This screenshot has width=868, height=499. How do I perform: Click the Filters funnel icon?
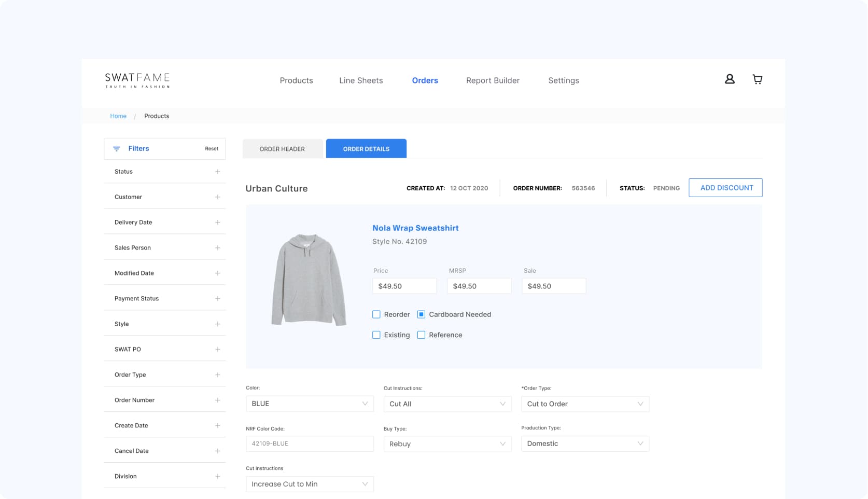click(117, 149)
